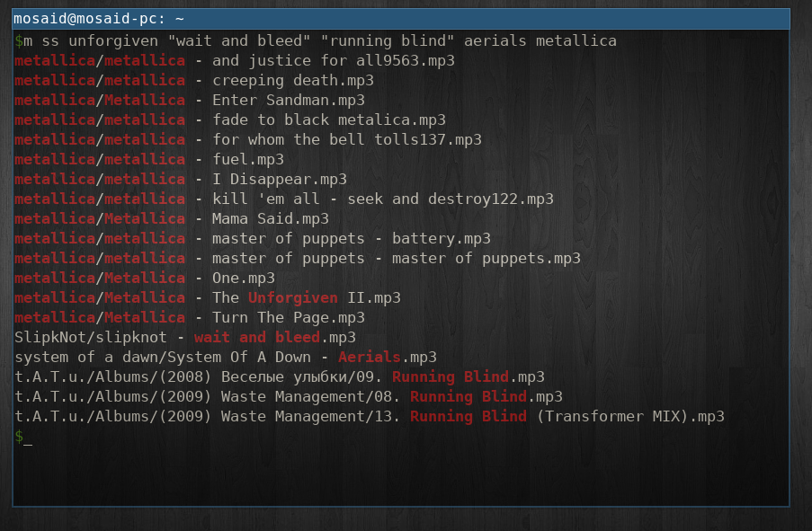Select the Enter Sandman.mp3 result line
812x531 pixels.
click(x=190, y=100)
